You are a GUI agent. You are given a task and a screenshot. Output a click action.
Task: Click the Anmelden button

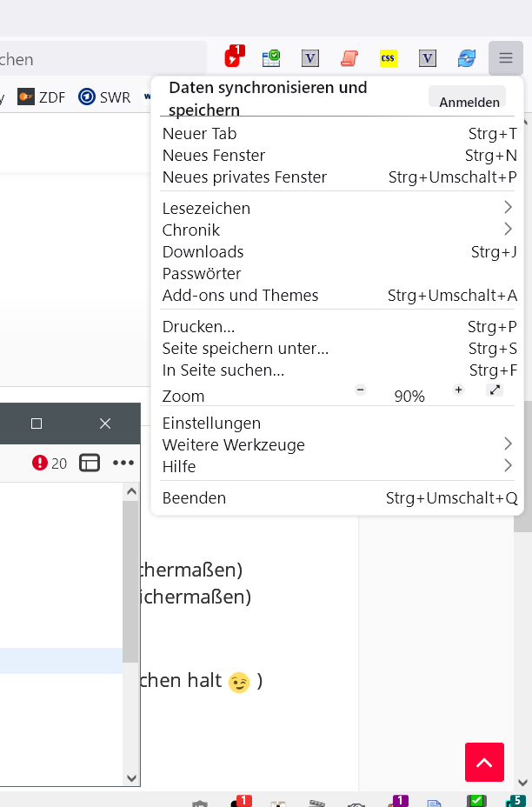click(x=468, y=101)
